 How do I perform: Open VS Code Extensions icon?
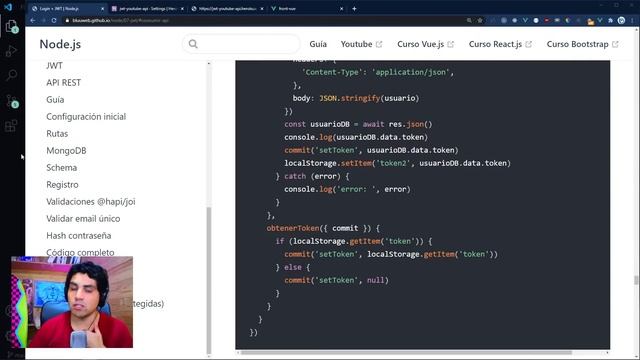point(11,126)
